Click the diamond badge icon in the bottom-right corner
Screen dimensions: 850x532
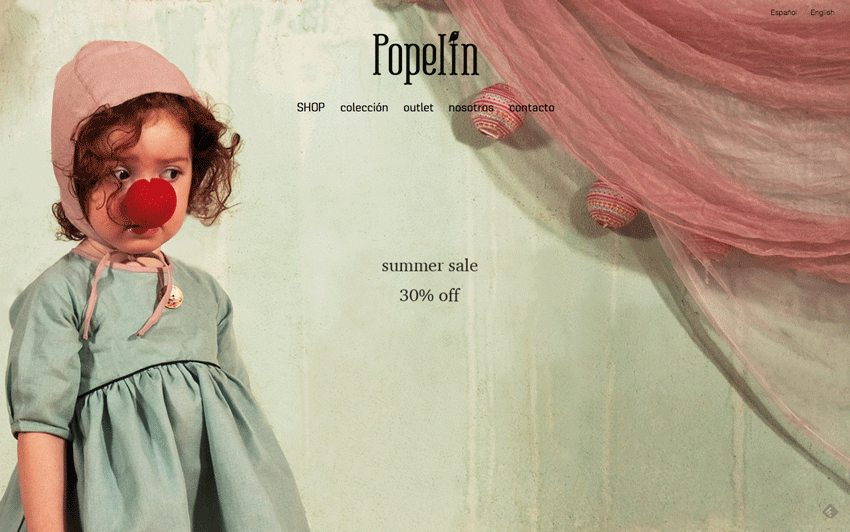pos(830,511)
